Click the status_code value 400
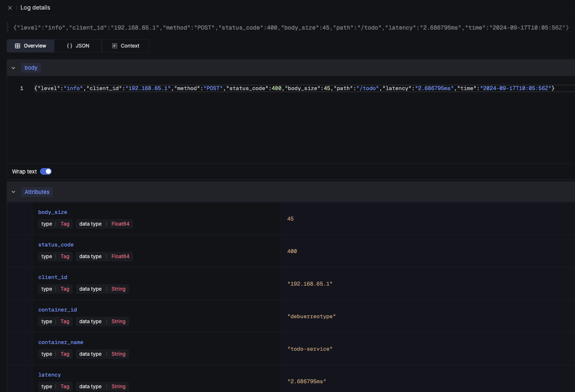575x392 pixels. pyautogui.click(x=292, y=251)
